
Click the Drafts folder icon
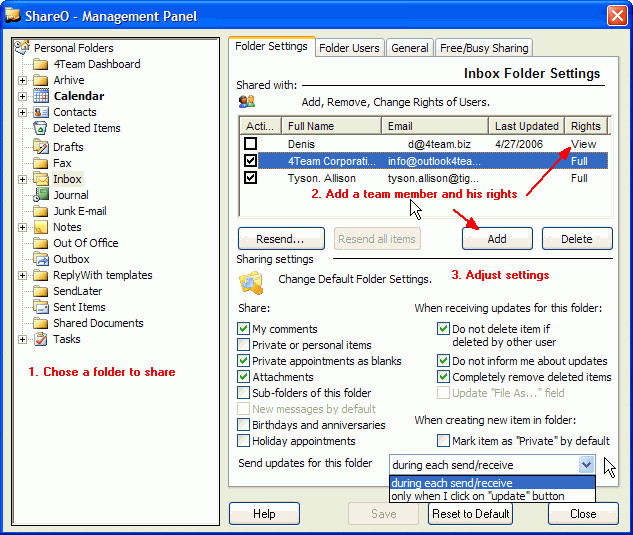click(40, 147)
